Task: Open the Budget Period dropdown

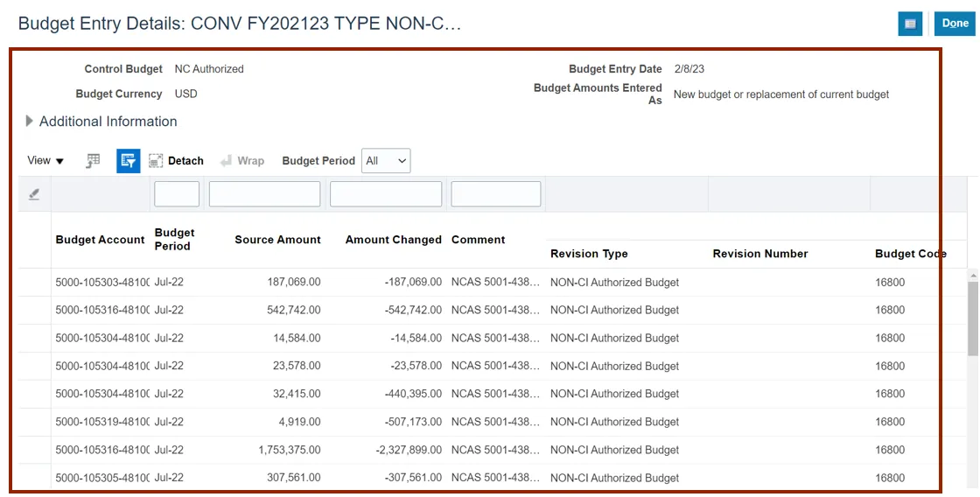Action: (386, 161)
